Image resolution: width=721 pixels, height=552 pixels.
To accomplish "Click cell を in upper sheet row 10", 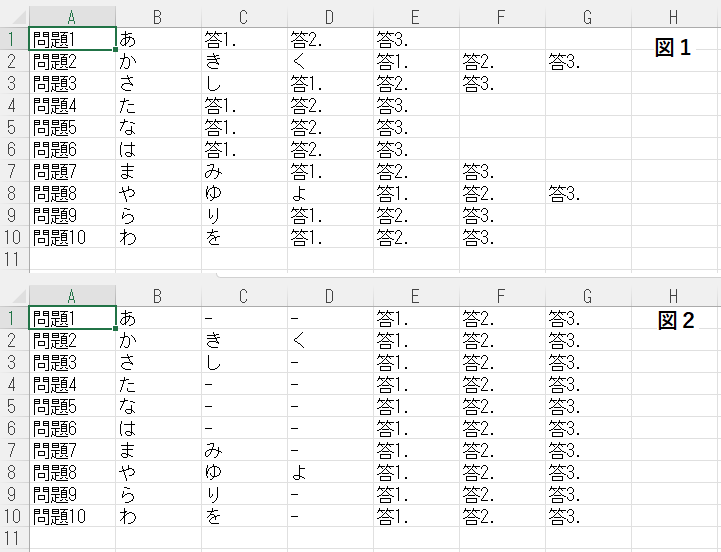I will point(244,237).
